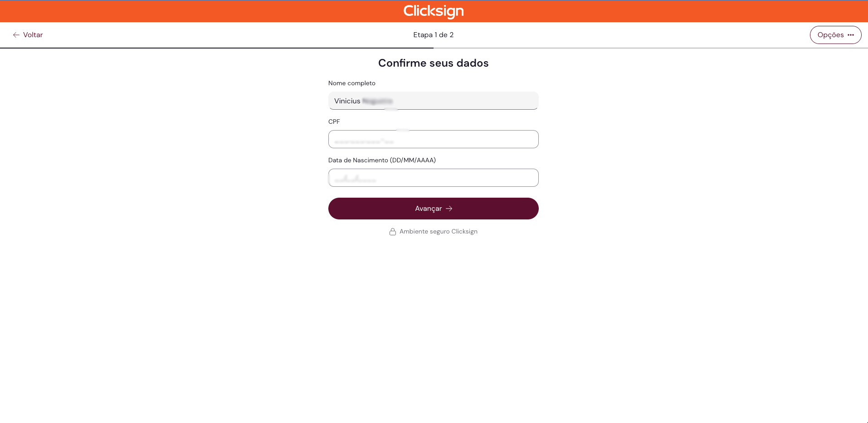Click the back arrow icon beside Voltar
This screenshot has height=423, width=868.
16,35
